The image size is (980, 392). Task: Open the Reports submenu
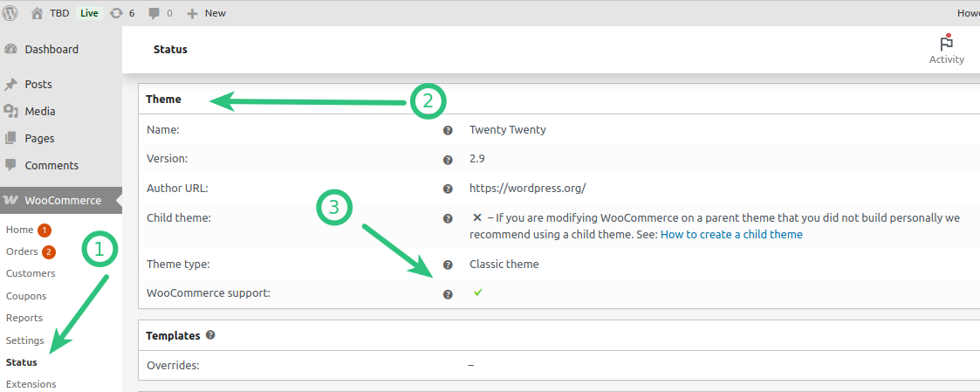coord(24,318)
